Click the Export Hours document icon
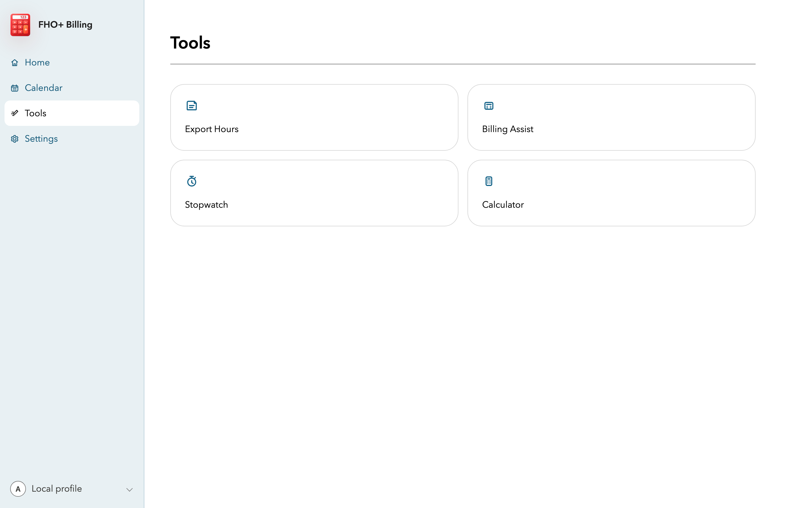 click(x=192, y=106)
